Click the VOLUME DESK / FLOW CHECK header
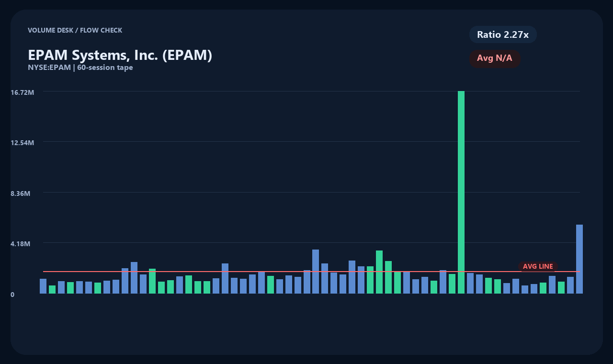This screenshot has height=364, width=613. pos(75,30)
